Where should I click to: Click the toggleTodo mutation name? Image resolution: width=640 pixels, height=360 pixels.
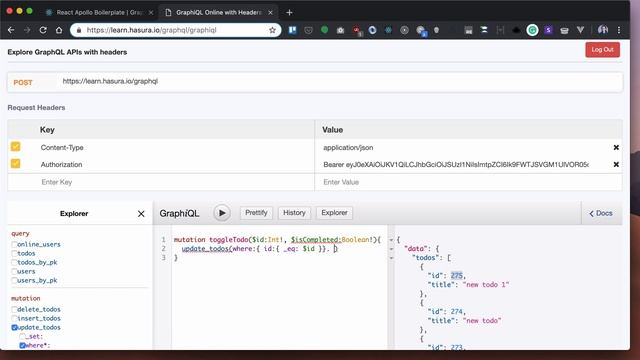229,240
